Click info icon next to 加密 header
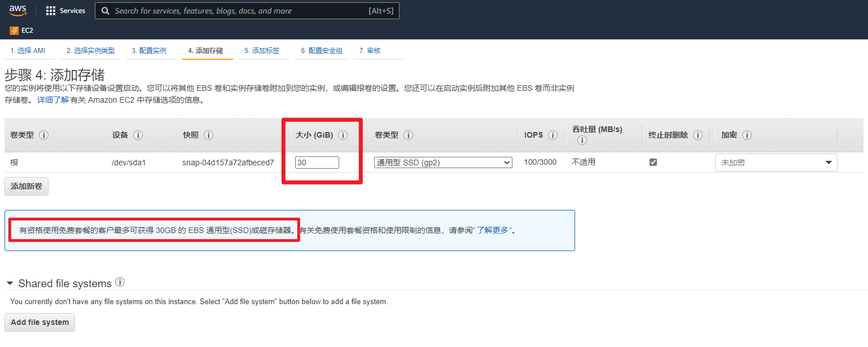Screen dimensions: 868x347 [x=747, y=135]
